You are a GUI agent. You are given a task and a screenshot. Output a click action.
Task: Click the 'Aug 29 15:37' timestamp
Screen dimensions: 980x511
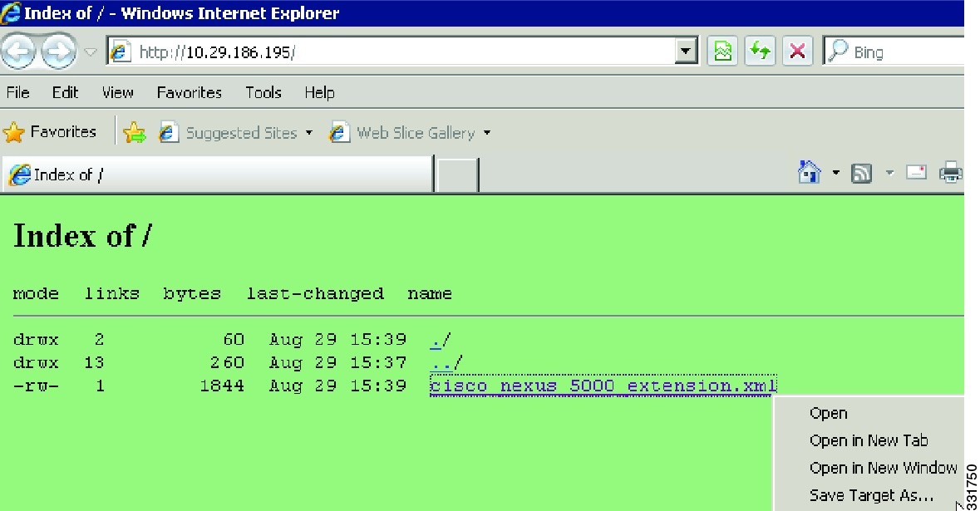click(337, 363)
